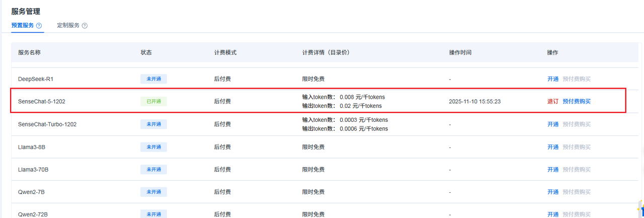Click 未开通 status badge for Qwen2-7B

[153, 192]
